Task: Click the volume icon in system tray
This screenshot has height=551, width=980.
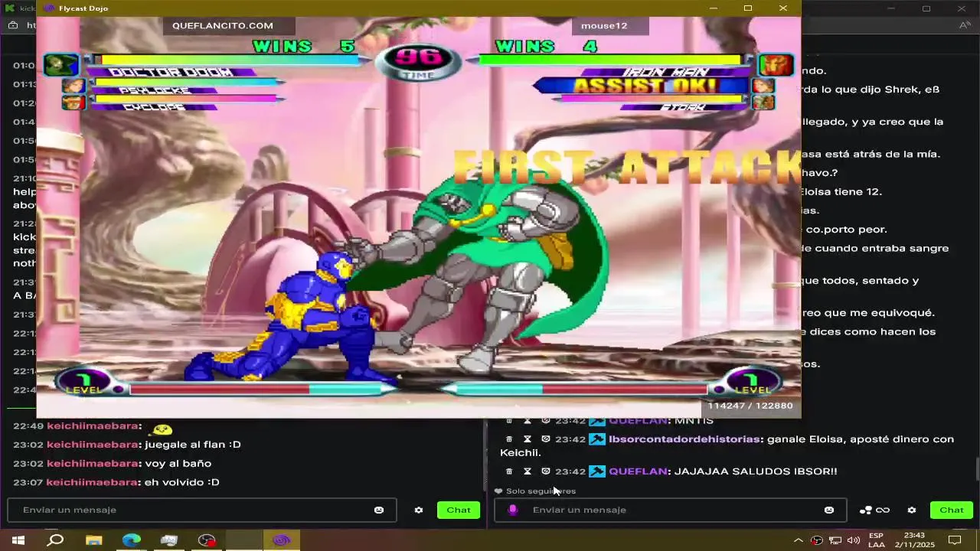Action: click(854, 540)
